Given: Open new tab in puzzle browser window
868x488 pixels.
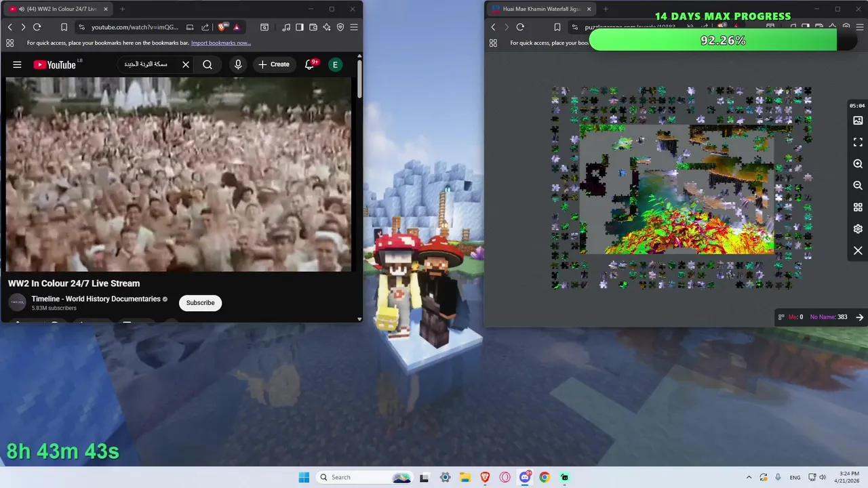Looking at the screenshot, I should coord(606,9).
